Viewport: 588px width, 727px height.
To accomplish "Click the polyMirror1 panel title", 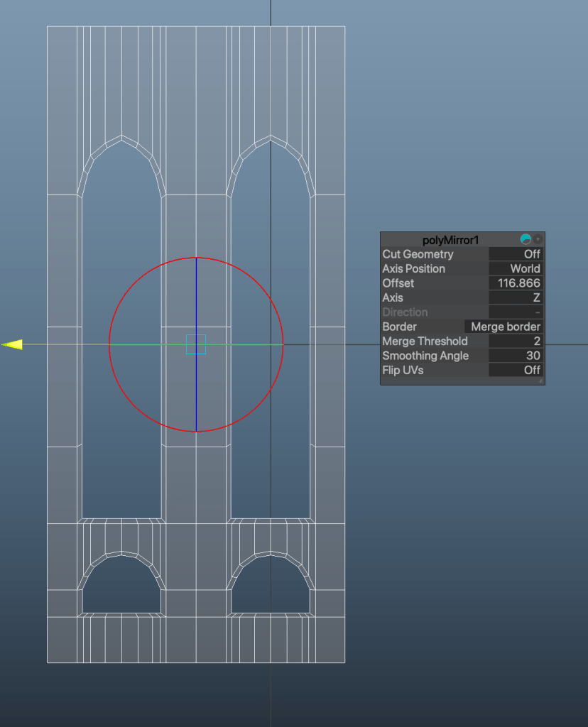I will tap(450, 240).
